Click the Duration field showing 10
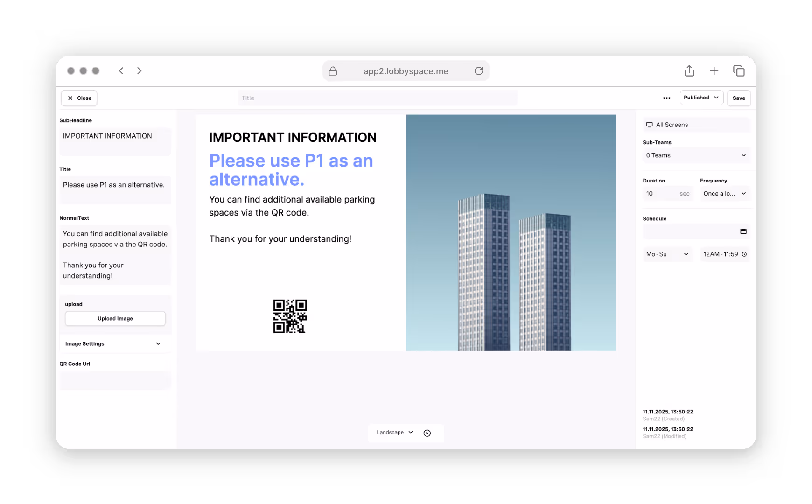This screenshot has height=504, width=812. click(x=668, y=194)
